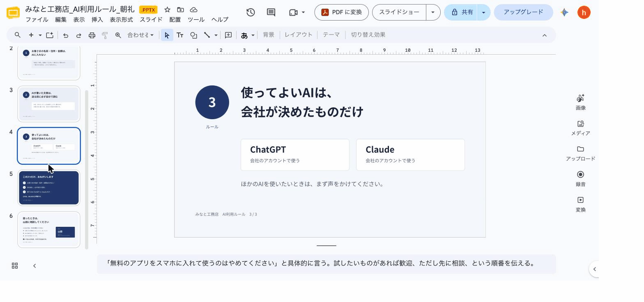The image size is (644, 302).
Task: Search the menus with magnifier icon
Action: [18, 35]
